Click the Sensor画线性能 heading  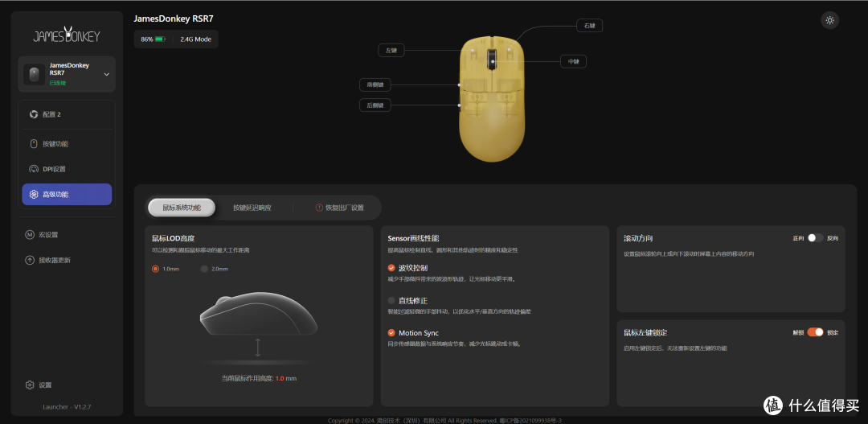coord(413,238)
